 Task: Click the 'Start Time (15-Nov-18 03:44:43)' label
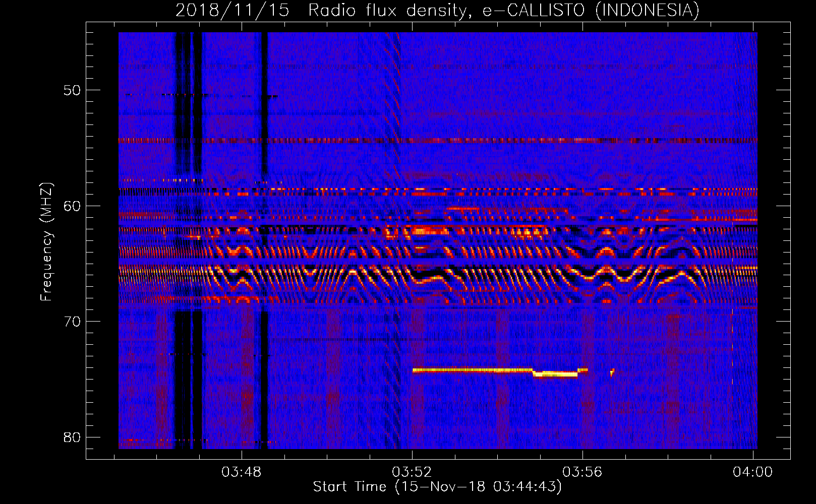tap(437, 487)
